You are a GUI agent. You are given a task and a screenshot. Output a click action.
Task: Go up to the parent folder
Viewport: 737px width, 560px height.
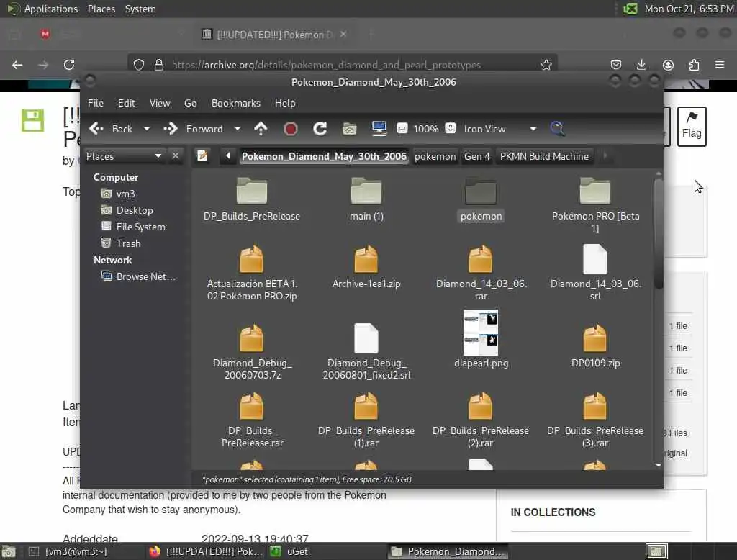pyautogui.click(x=261, y=129)
